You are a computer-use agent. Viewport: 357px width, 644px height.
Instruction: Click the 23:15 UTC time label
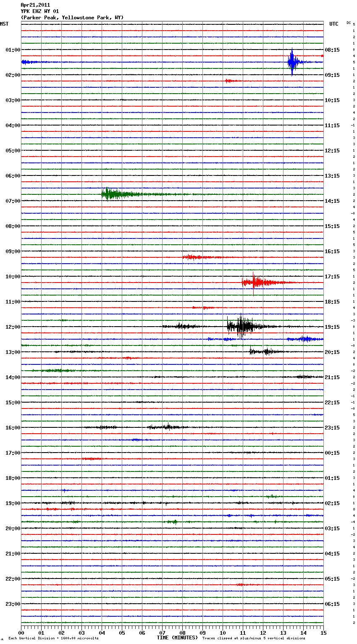(x=332, y=428)
